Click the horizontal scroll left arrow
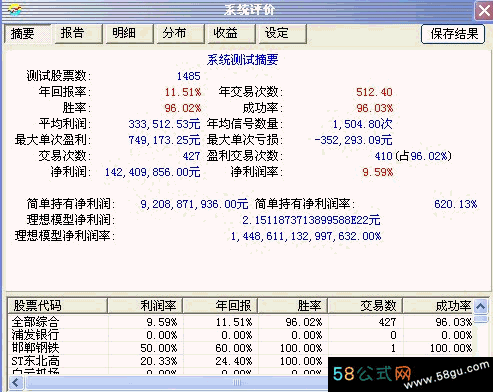 (x=15, y=382)
